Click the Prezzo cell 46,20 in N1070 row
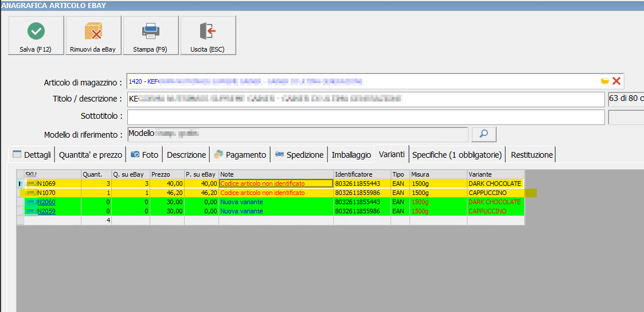 coord(167,193)
